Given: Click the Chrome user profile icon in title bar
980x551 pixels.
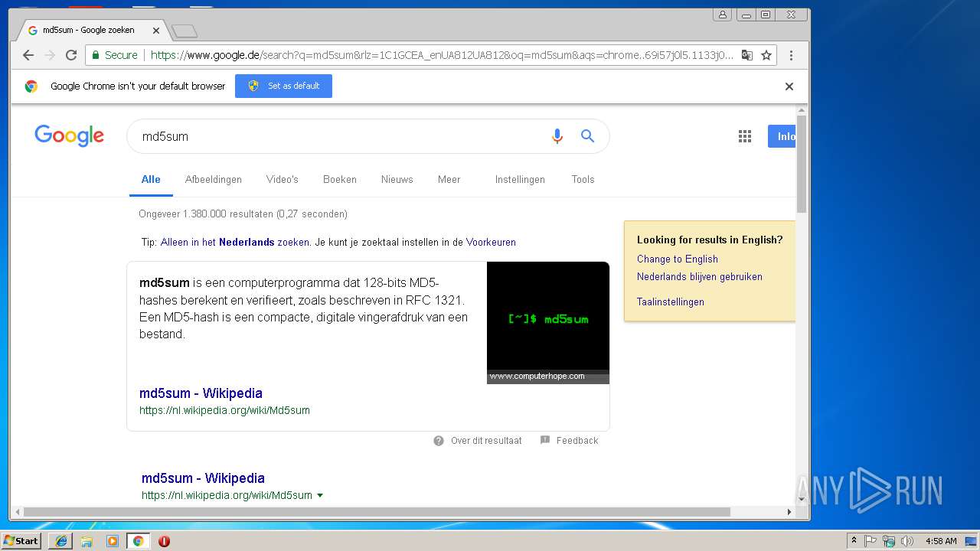Looking at the screenshot, I should 722,15.
